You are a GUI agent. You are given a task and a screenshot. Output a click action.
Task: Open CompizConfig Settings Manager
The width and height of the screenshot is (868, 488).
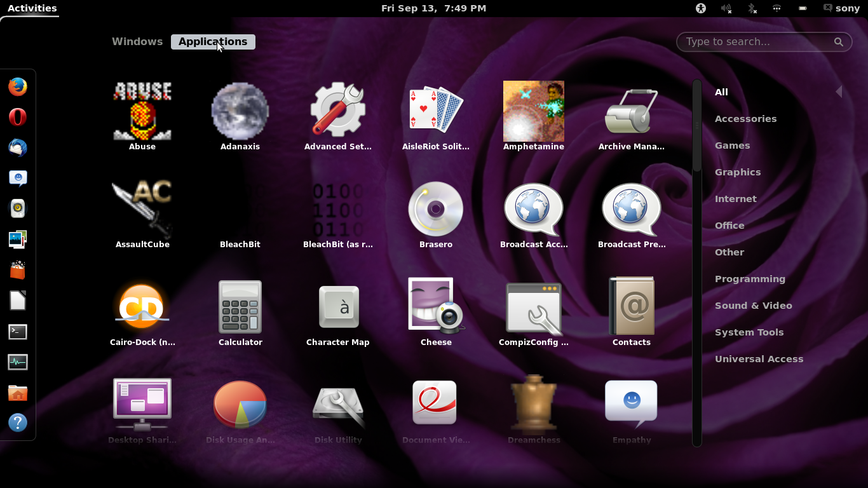pyautogui.click(x=534, y=306)
